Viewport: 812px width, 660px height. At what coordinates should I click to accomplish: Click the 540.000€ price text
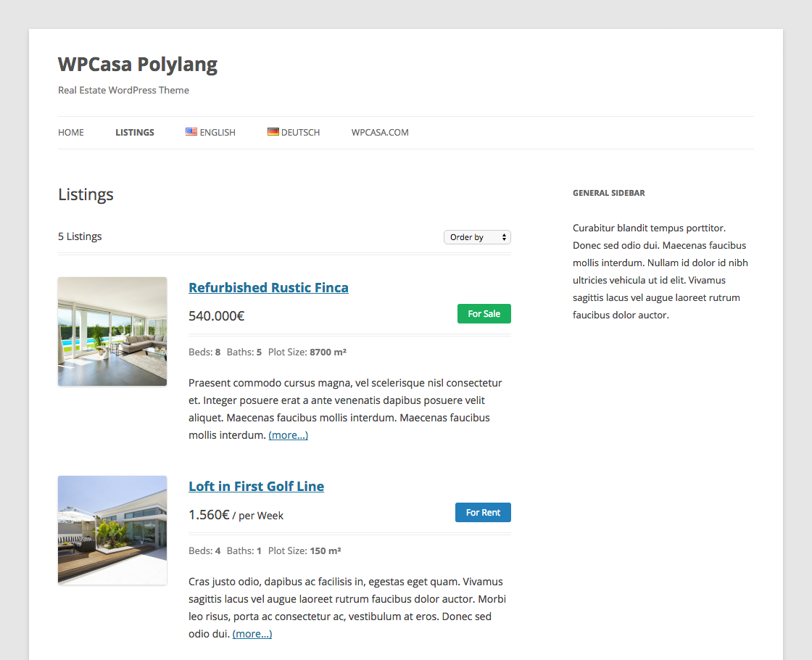click(x=216, y=316)
